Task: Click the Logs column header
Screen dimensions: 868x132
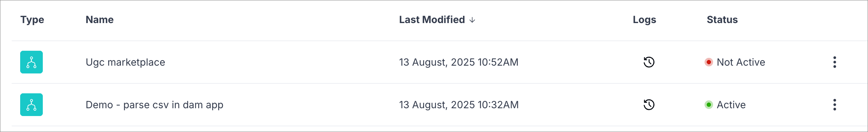Action: [x=644, y=20]
